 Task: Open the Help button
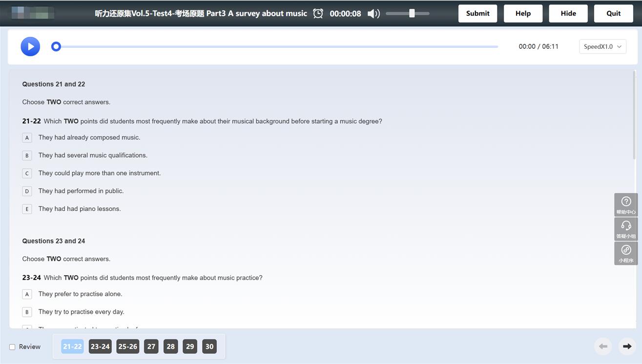pos(523,14)
